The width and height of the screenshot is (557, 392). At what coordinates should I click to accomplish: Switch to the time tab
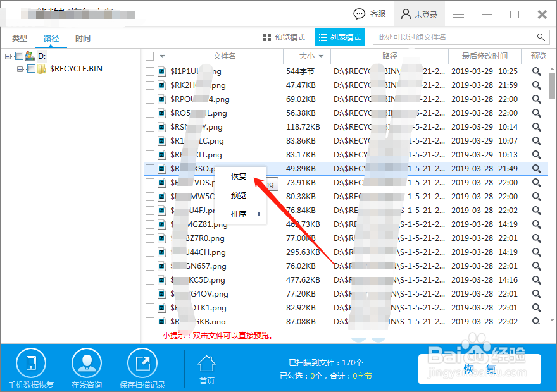(83, 38)
